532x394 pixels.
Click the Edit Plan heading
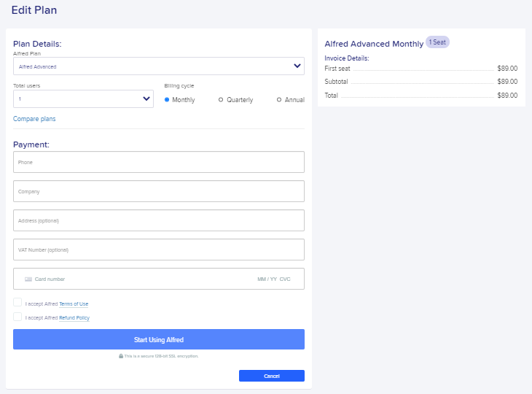click(34, 10)
